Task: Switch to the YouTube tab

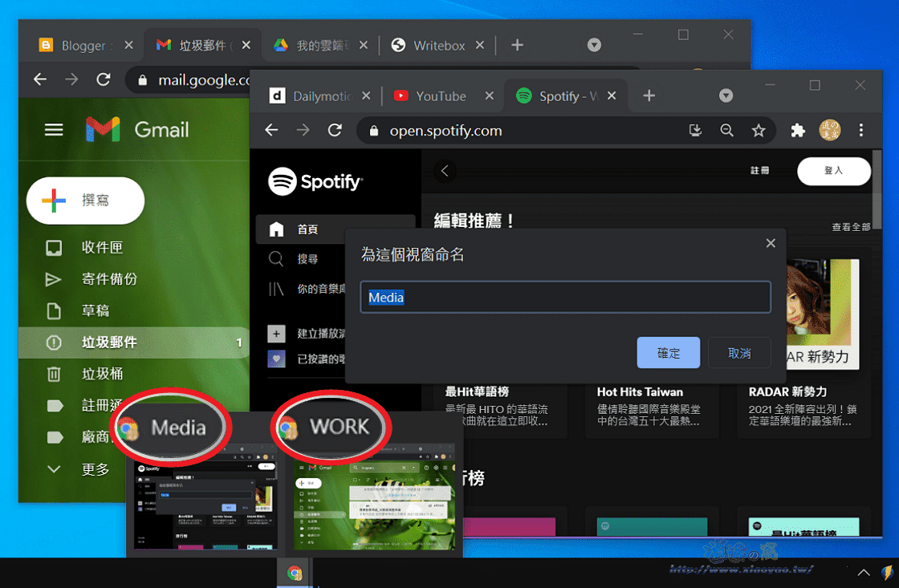Action: click(x=441, y=96)
